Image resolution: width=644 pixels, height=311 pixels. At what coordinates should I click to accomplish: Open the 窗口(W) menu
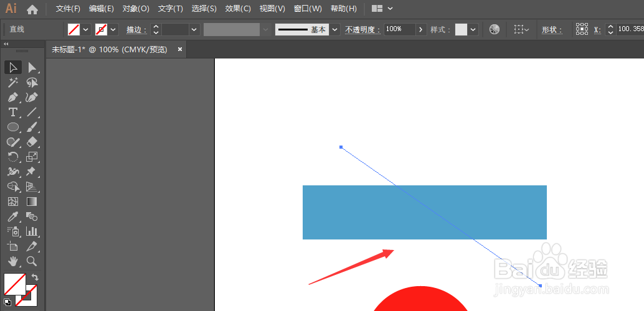coord(308,9)
